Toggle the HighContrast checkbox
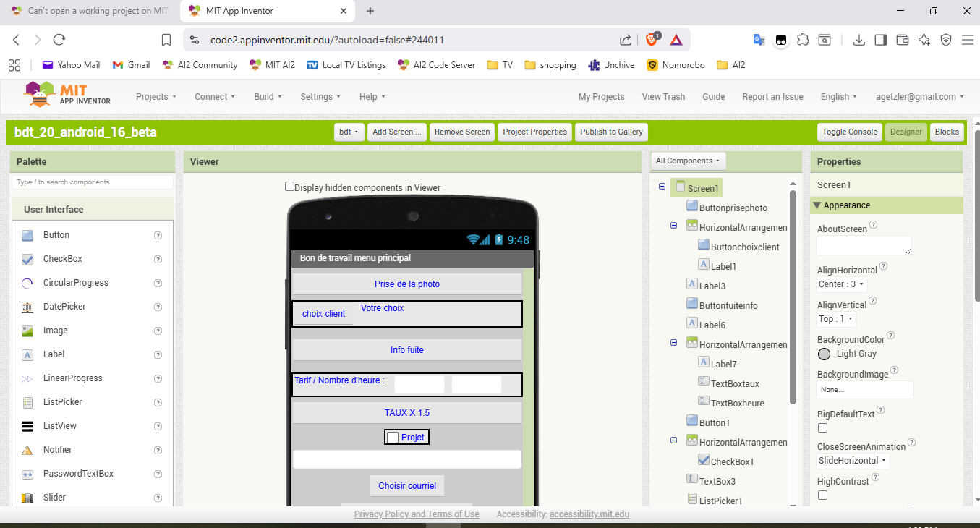 click(x=822, y=495)
